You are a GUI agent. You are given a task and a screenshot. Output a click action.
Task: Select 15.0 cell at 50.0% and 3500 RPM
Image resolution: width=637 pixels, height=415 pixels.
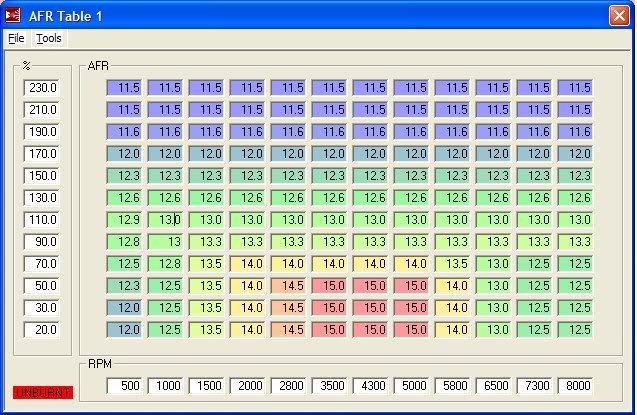pyautogui.click(x=329, y=285)
